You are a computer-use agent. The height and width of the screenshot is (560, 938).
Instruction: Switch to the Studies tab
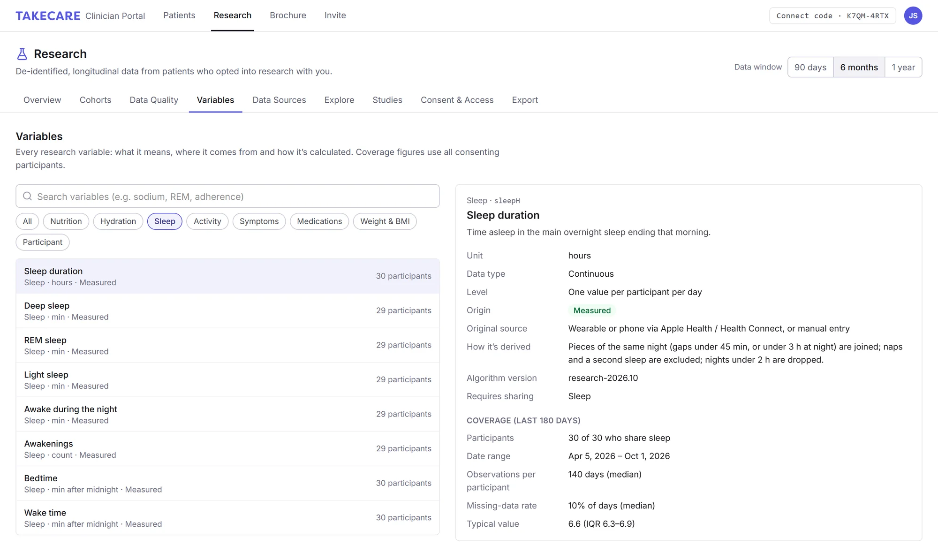click(x=387, y=100)
